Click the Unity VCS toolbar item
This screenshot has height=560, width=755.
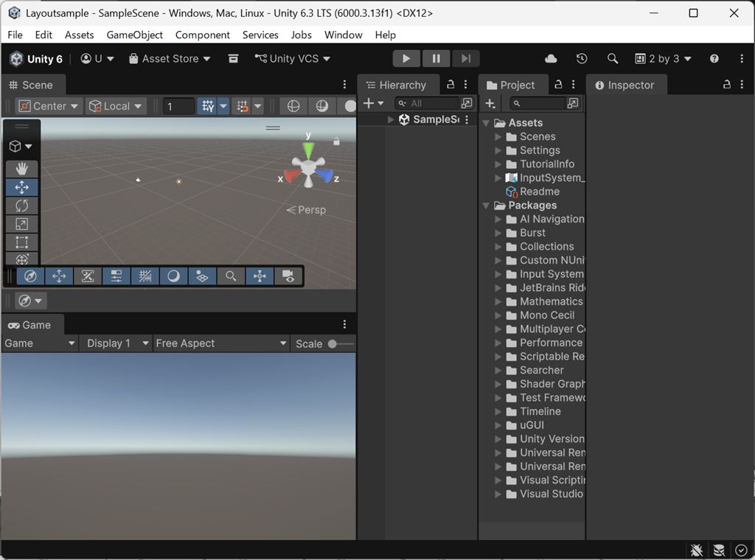[292, 58]
